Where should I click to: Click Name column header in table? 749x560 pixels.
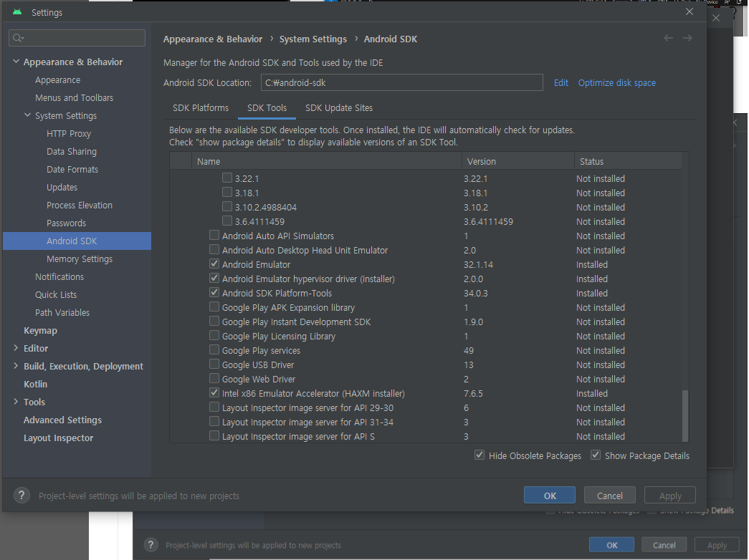pos(327,161)
